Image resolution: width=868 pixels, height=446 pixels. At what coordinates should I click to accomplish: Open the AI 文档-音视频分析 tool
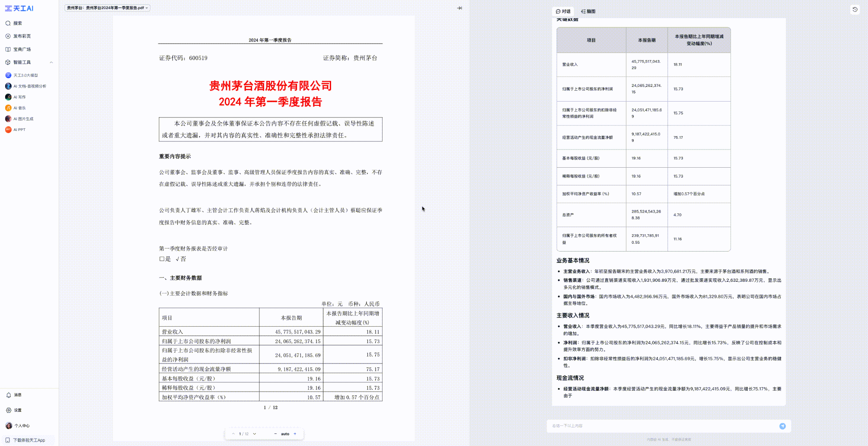[x=29, y=86]
